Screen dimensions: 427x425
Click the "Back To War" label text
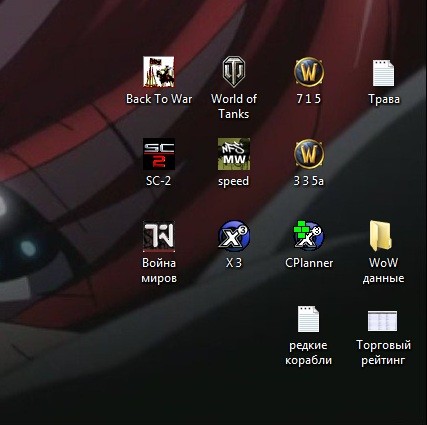pos(159,99)
